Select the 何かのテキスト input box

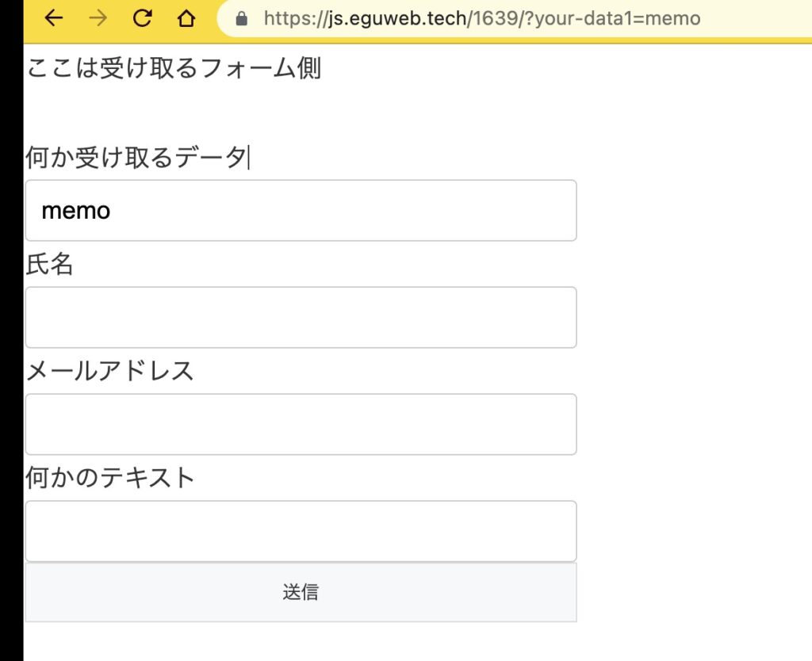[x=301, y=531]
